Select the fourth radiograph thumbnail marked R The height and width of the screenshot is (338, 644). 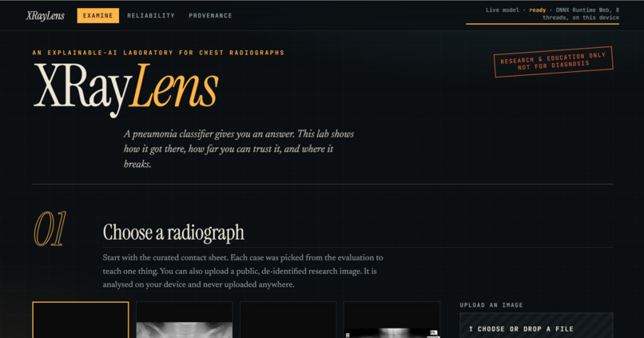coord(392,320)
